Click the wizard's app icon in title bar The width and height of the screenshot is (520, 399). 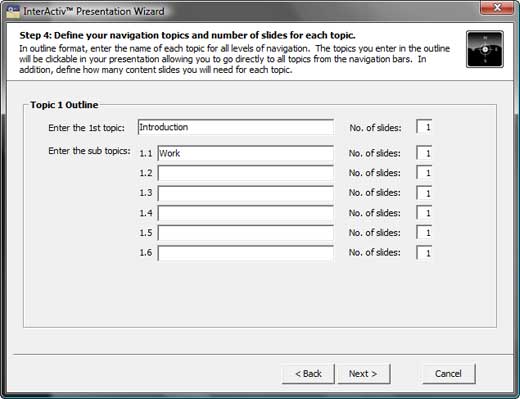13,11
